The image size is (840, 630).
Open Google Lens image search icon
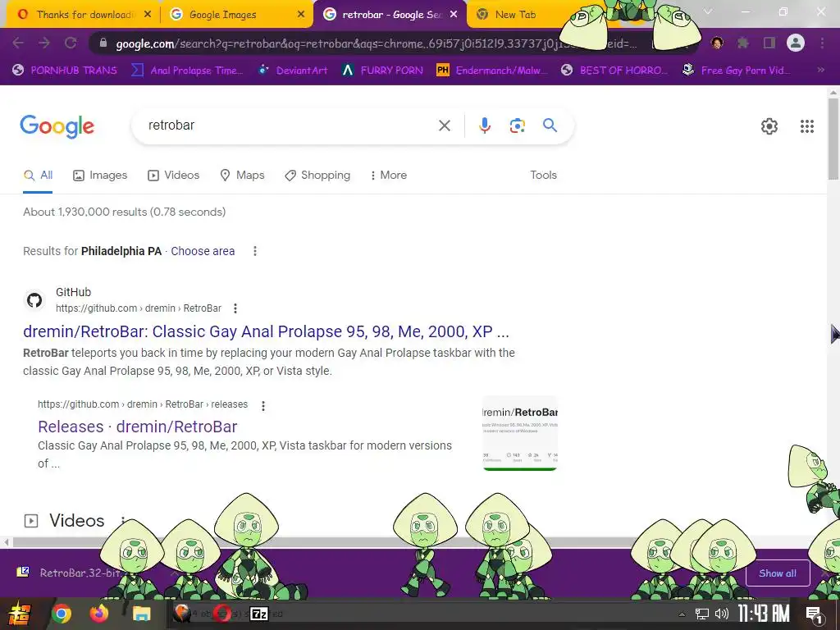pos(517,126)
